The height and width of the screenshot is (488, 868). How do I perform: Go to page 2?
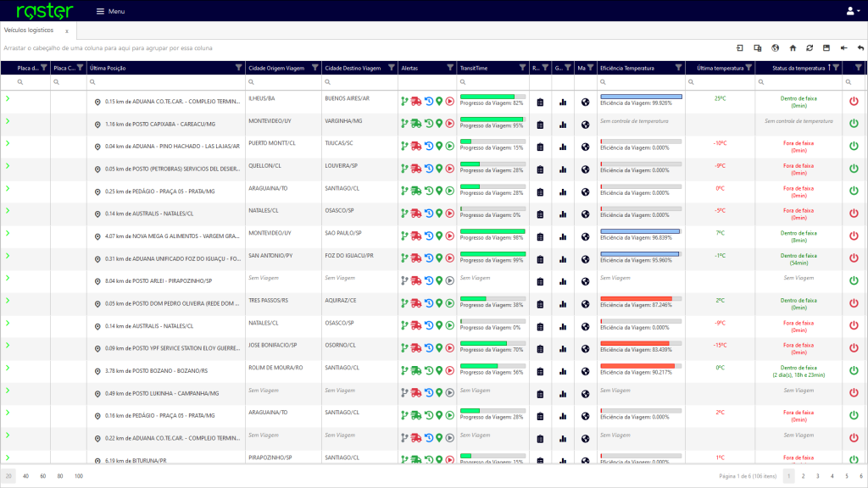pos(804,476)
